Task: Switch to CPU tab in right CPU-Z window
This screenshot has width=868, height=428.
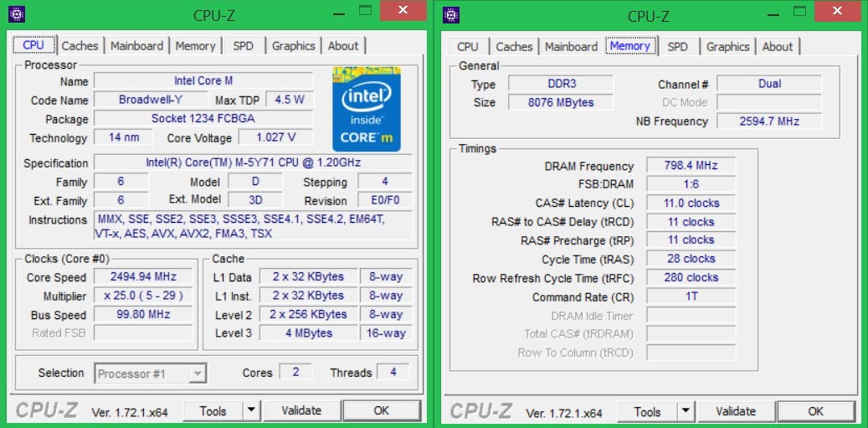Action: click(468, 47)
